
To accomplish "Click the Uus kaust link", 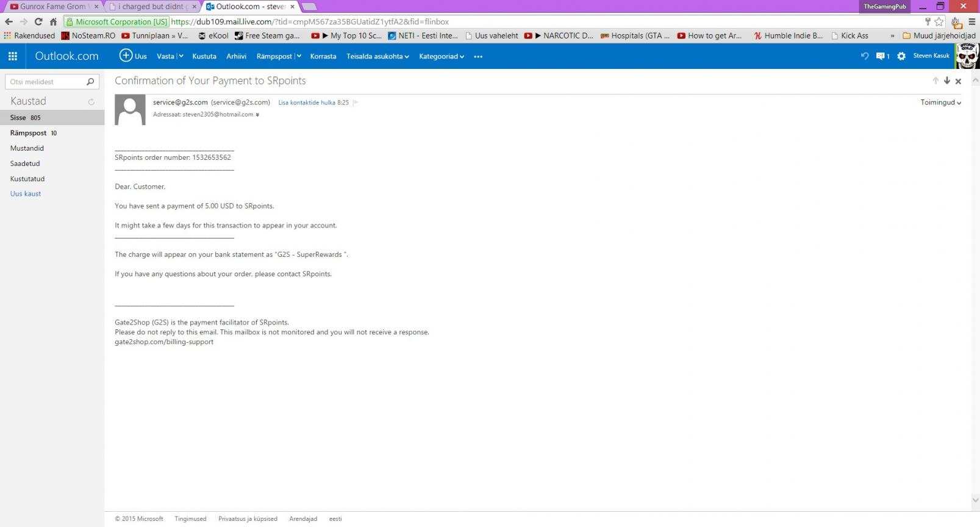I will 26,194.
